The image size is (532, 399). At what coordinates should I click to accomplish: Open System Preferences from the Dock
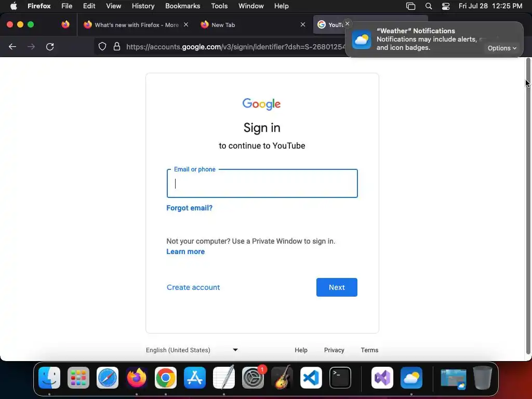tap(253, 378)
